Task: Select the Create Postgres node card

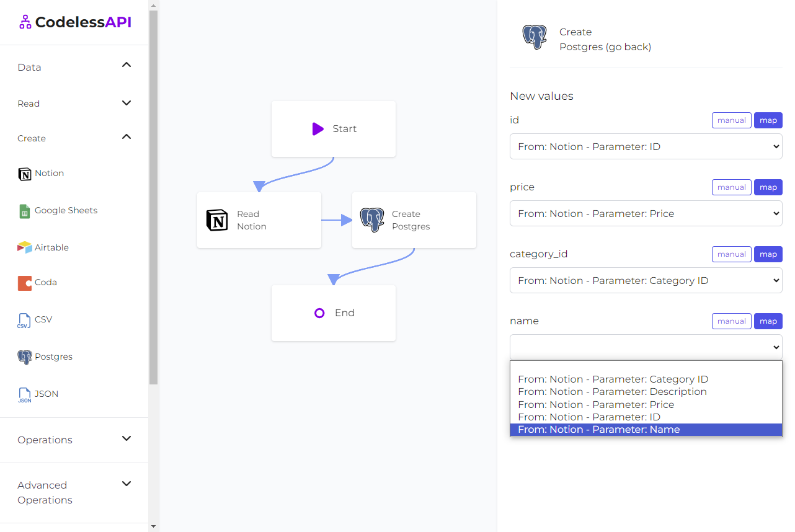Action: click(x=414, y=220)
